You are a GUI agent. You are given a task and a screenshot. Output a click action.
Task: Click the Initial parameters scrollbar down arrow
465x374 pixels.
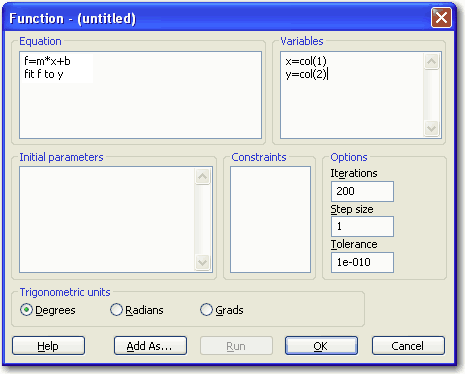[x=203, y=262]
